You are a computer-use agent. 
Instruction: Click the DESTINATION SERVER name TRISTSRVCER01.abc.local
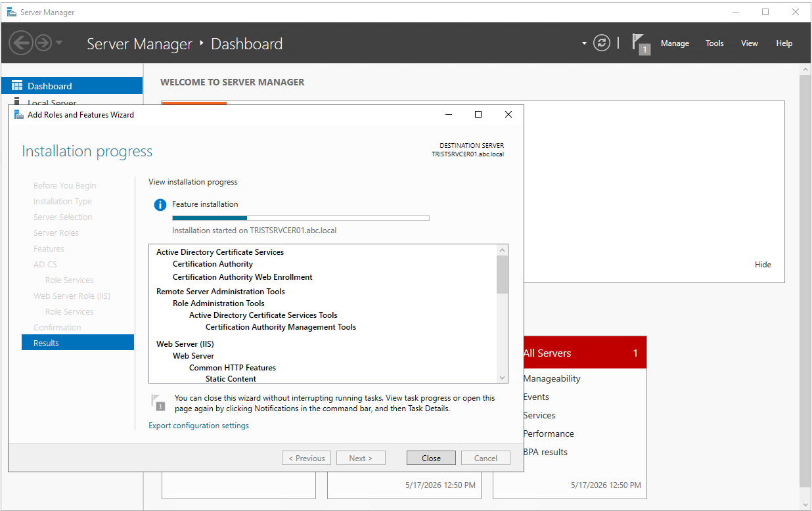point(468,154)
